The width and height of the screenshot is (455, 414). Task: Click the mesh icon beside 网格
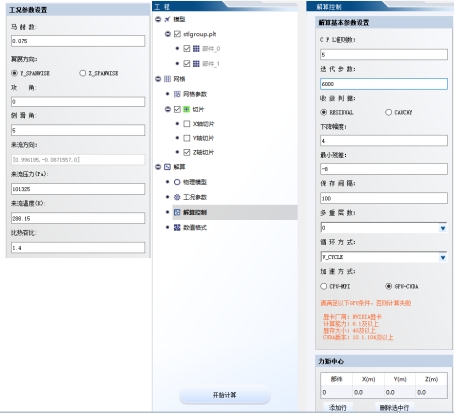tap(167, 79)
